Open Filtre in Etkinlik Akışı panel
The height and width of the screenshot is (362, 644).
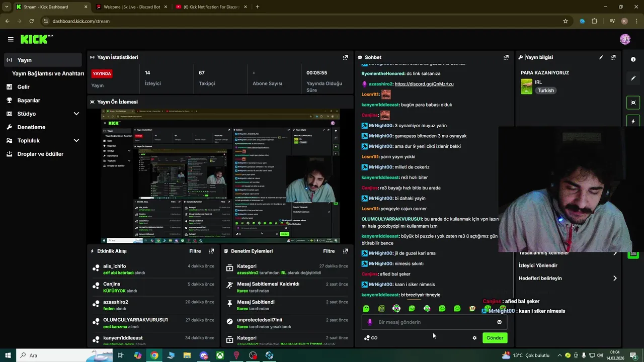click(x=195, y=251)
